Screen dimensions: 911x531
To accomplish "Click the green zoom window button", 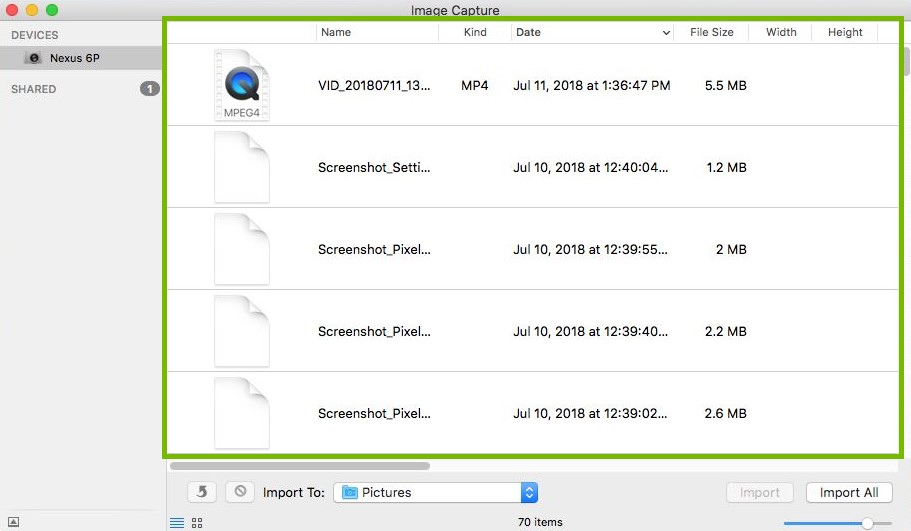I will pos(52,10).
